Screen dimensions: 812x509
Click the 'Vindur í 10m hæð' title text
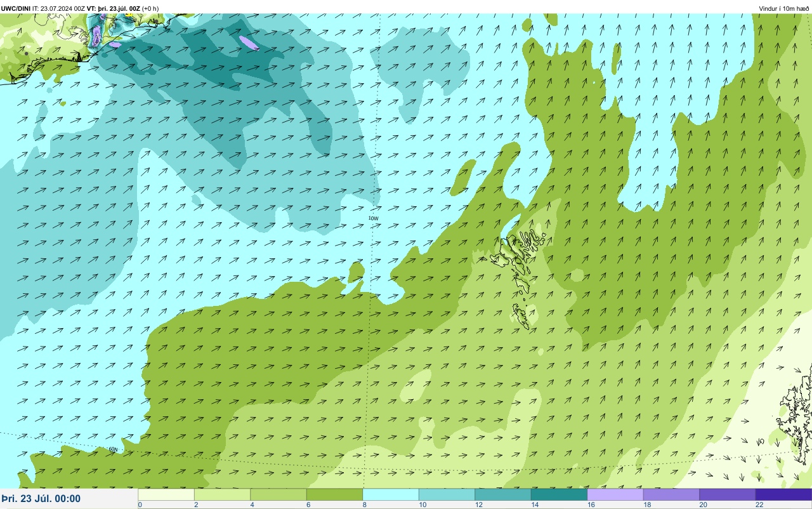pyautogui.click(x=784, y=8)
